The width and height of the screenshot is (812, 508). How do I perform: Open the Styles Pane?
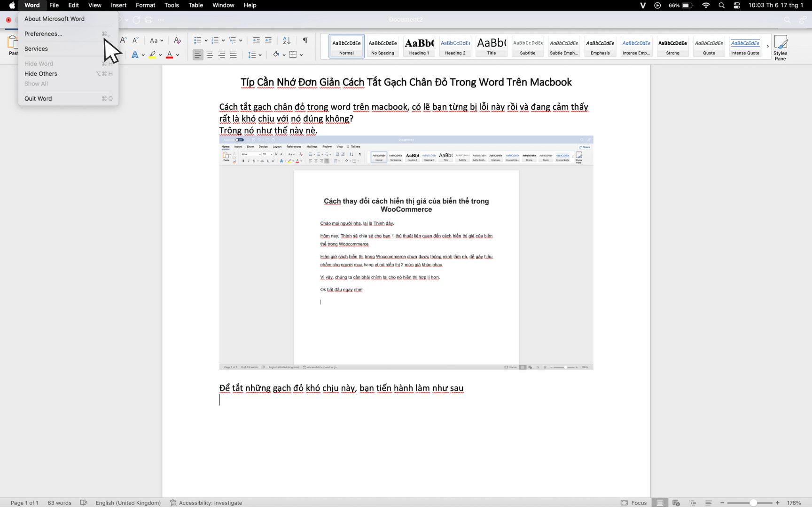(x=780, y=48)
